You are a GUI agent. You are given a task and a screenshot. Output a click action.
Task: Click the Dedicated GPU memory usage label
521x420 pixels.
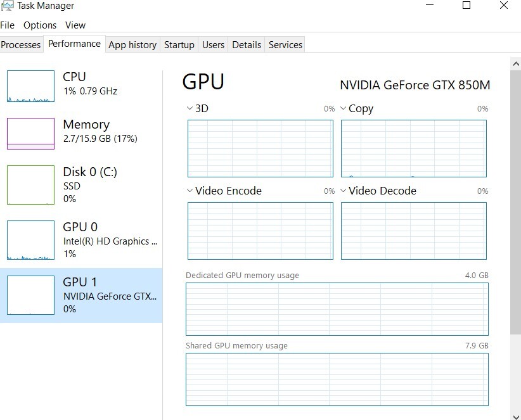point(242,276)
